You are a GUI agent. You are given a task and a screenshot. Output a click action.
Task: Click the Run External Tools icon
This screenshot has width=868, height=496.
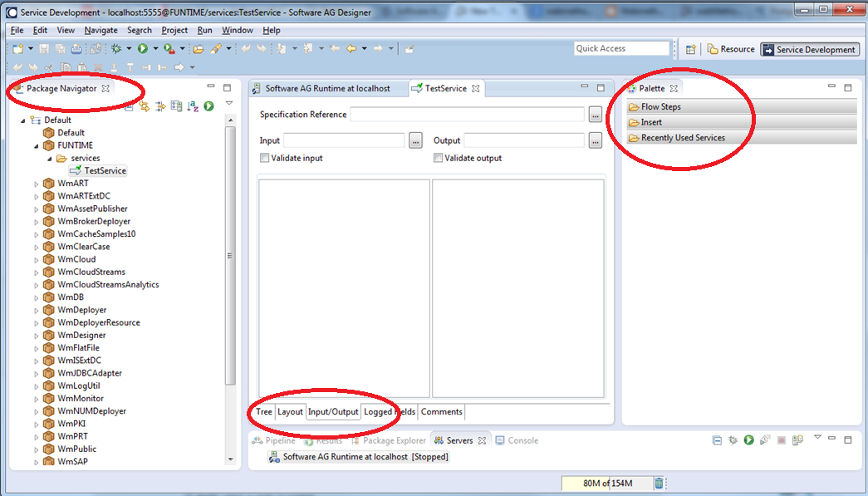(170, 49)
